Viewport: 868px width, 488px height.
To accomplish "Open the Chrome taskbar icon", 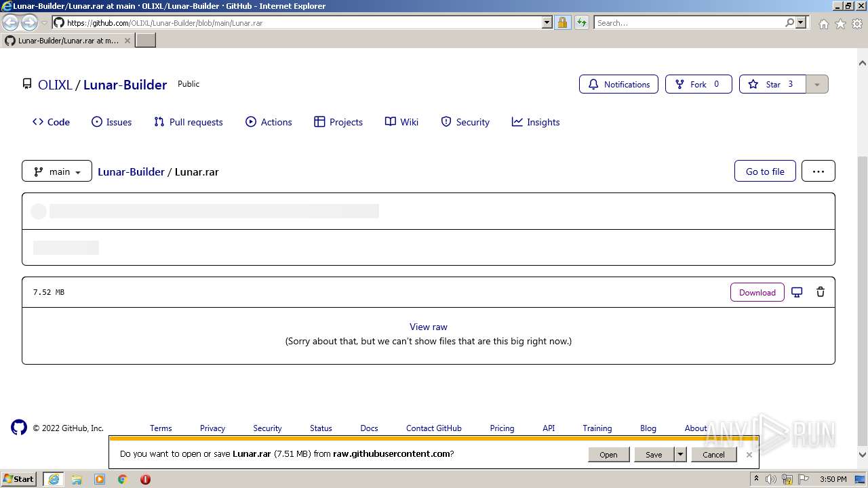I will tap(123, 479).
